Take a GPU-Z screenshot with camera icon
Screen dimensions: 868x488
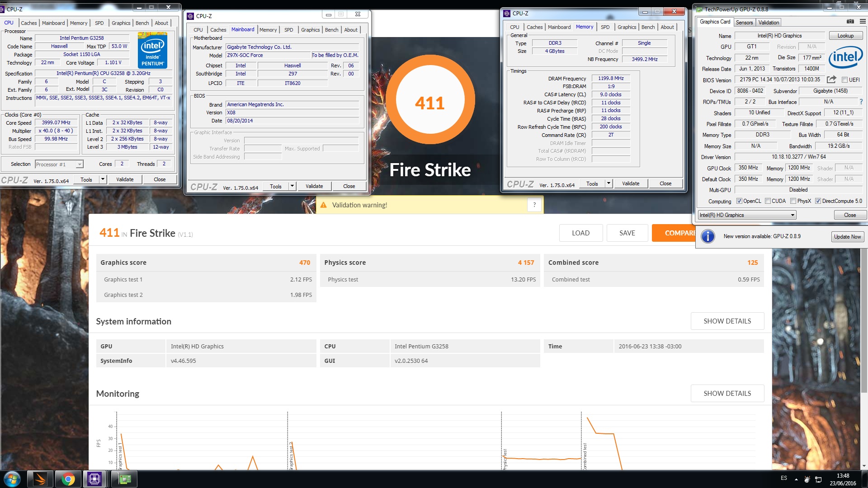click(x=850, y=22)
